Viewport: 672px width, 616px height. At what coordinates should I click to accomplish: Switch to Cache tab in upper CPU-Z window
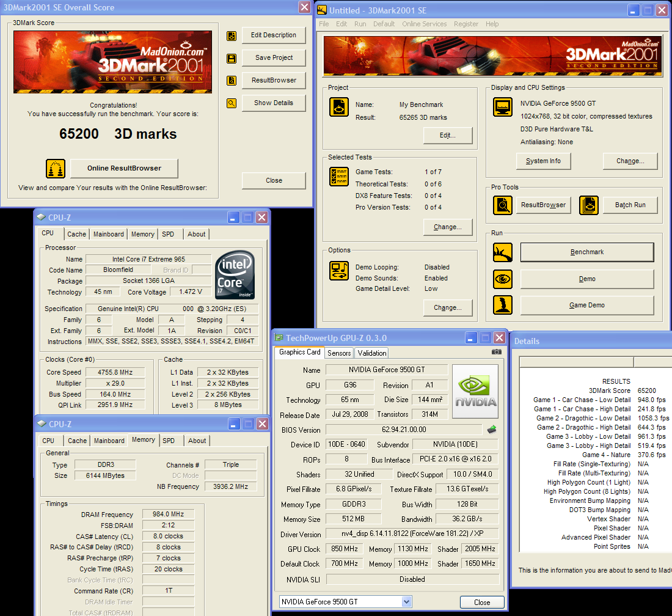tap(77, 234)
